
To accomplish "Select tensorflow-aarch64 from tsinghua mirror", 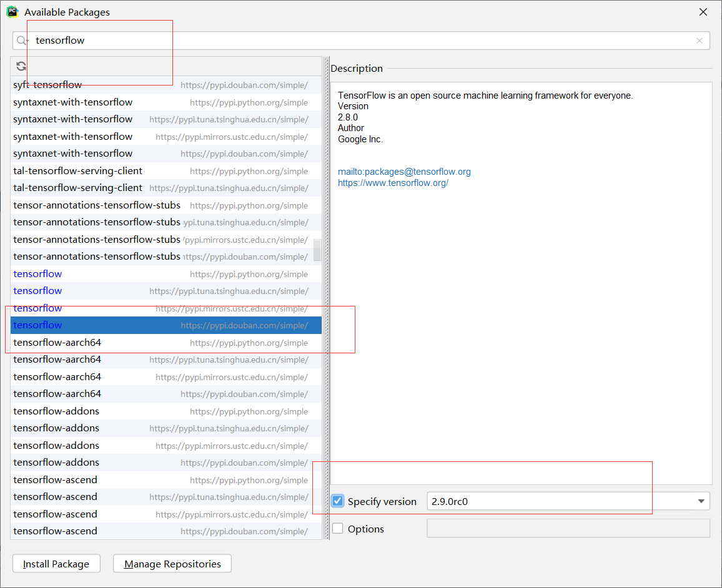I will pyautogui.click(x=166, y=360).
